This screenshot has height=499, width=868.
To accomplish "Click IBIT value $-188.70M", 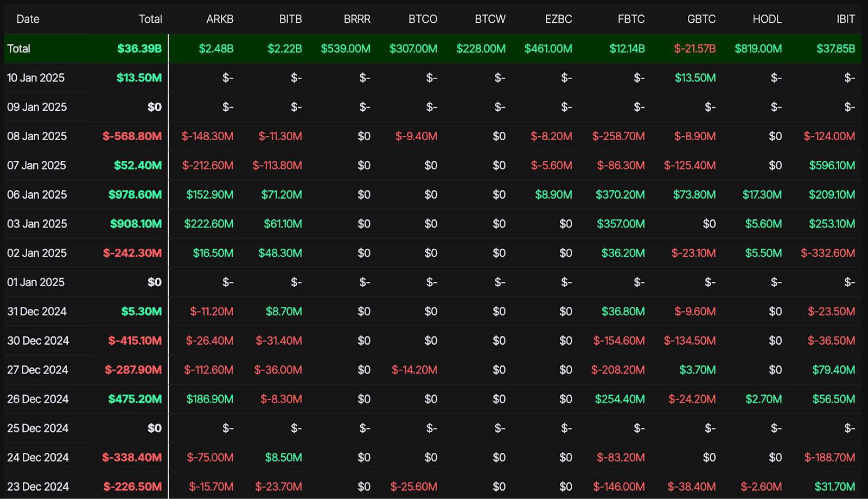I will tap(829, 458).
